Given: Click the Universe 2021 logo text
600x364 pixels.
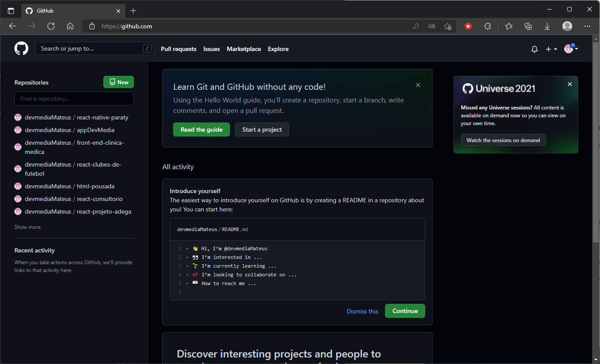Looking at the screenshot, I should [499, 88].
